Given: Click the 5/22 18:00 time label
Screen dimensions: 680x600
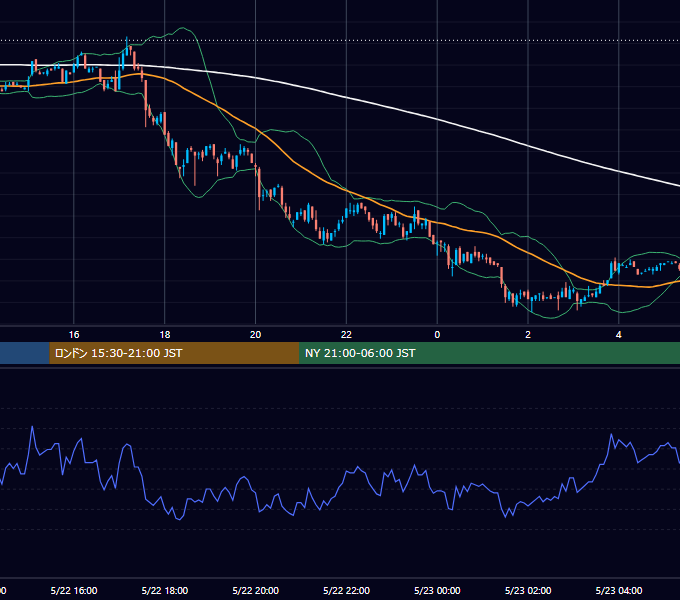Looking at the screenshot, I should [x=165, y=590].
